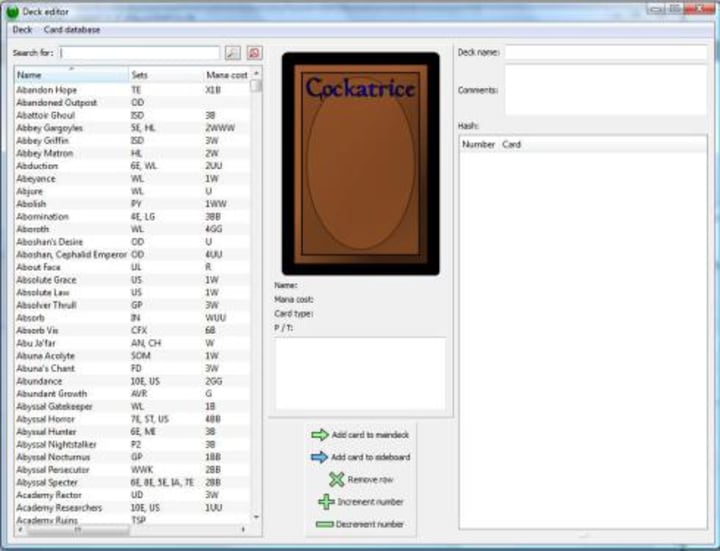This screenshot has width=720, height=551.
Task: Focus the Search for input field
Action: (140, 53)
